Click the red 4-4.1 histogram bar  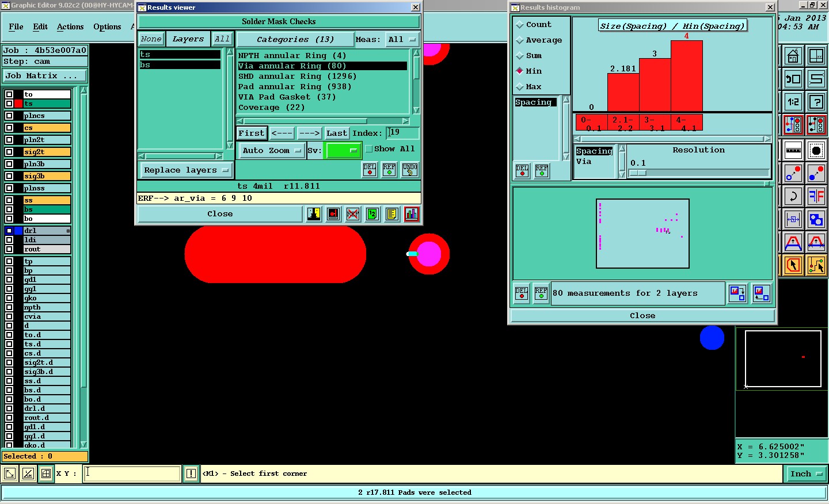coord(687,76)
